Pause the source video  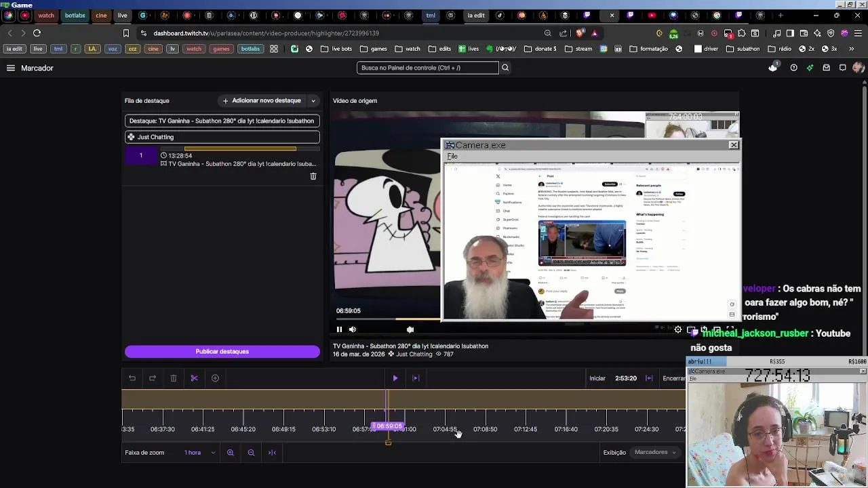[x=339, y=329]
